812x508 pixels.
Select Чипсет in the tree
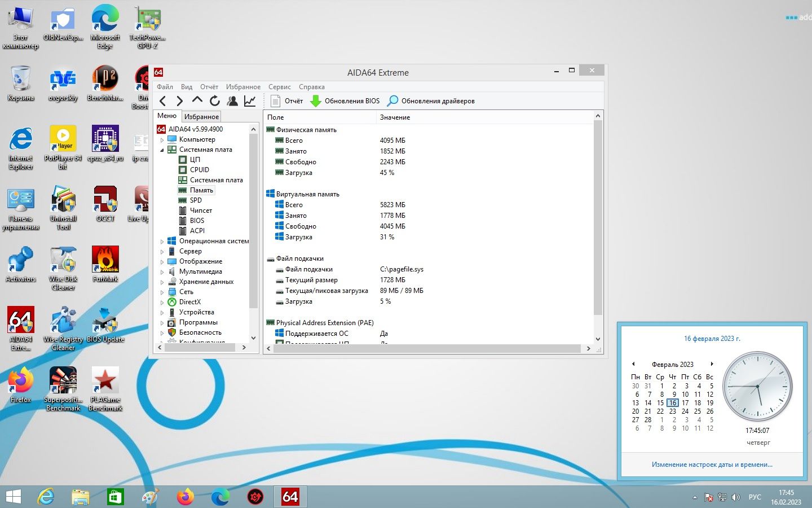(x=201, y=211)
